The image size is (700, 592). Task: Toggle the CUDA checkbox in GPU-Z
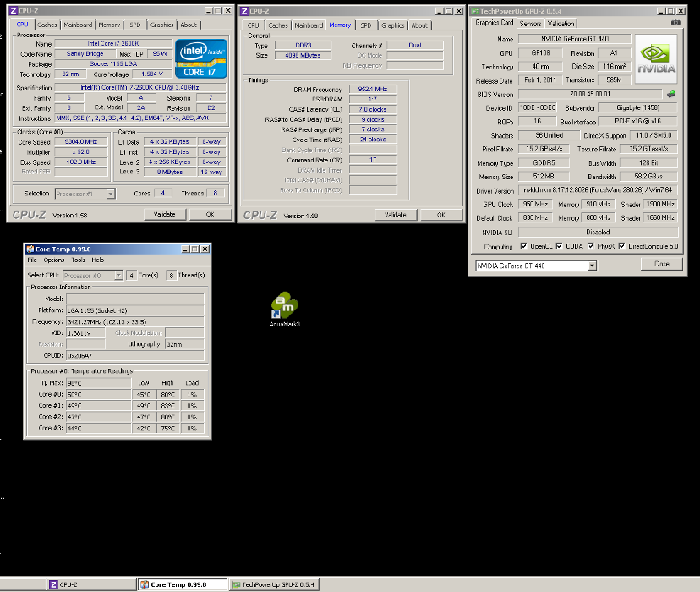[559, 246]
